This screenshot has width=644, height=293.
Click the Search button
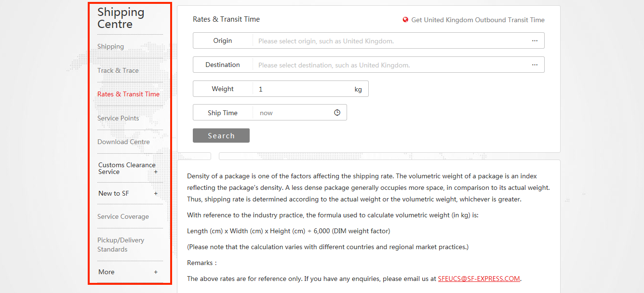(221, 135)
